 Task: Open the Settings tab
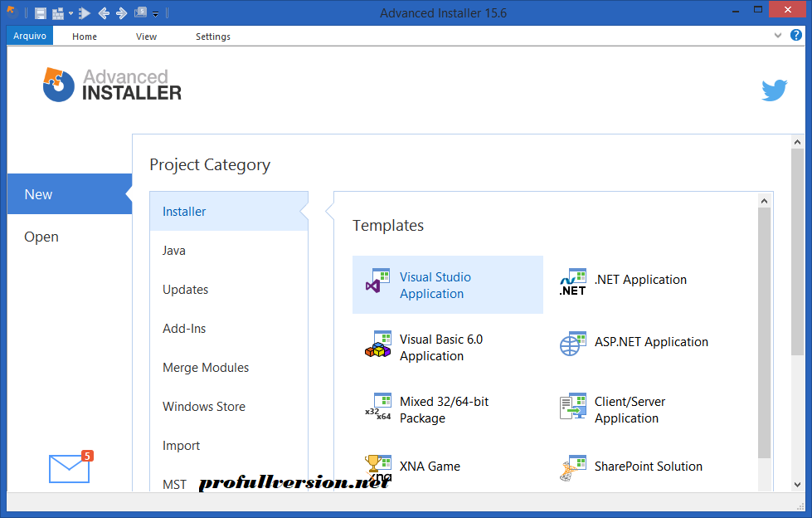(212, 36)
